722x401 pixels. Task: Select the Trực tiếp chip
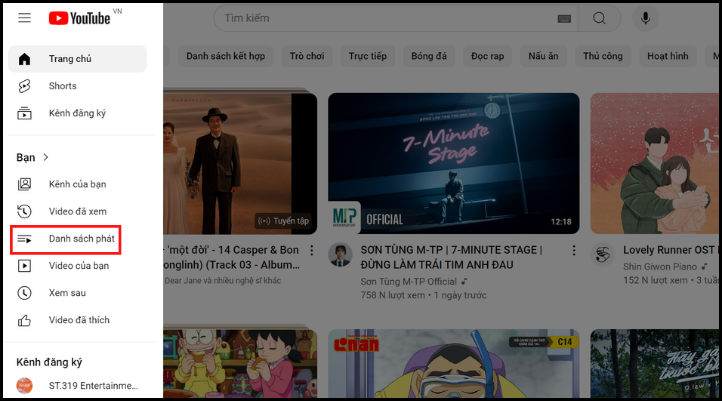click(367, 56)
